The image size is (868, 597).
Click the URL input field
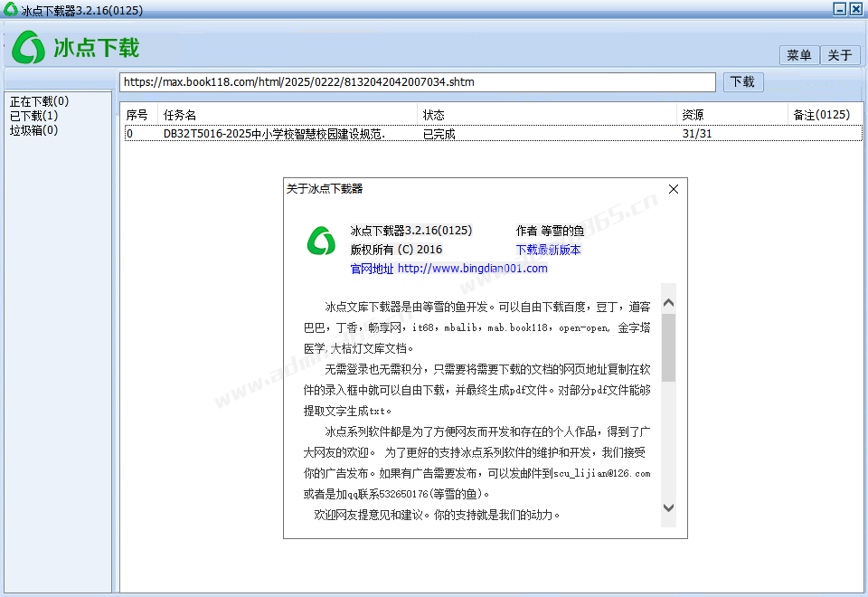coord(418,82)
